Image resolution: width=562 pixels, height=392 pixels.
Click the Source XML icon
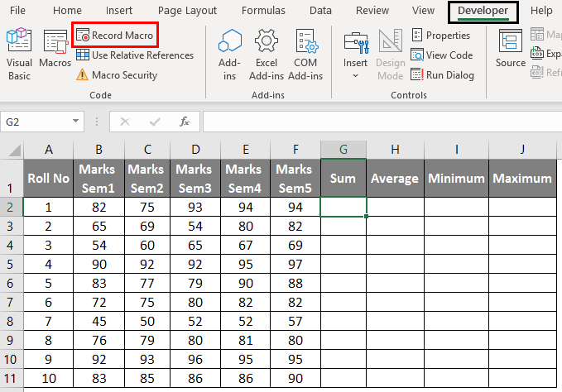510,50
